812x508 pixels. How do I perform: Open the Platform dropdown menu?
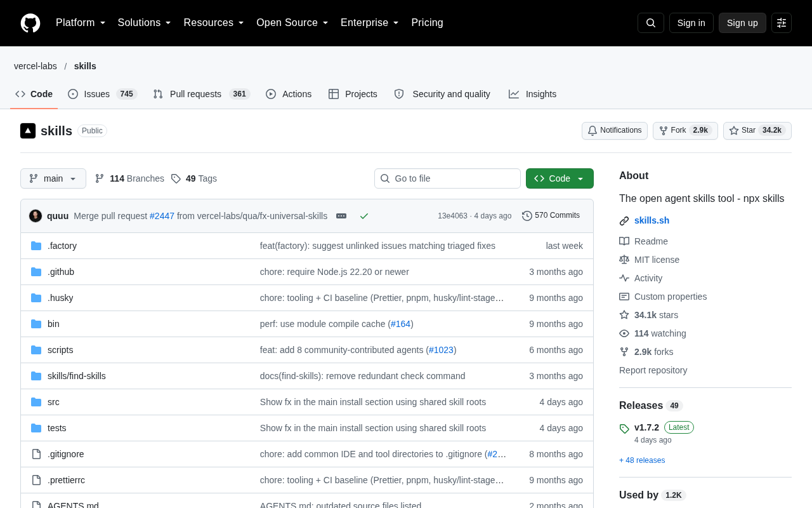pos(81,23)
